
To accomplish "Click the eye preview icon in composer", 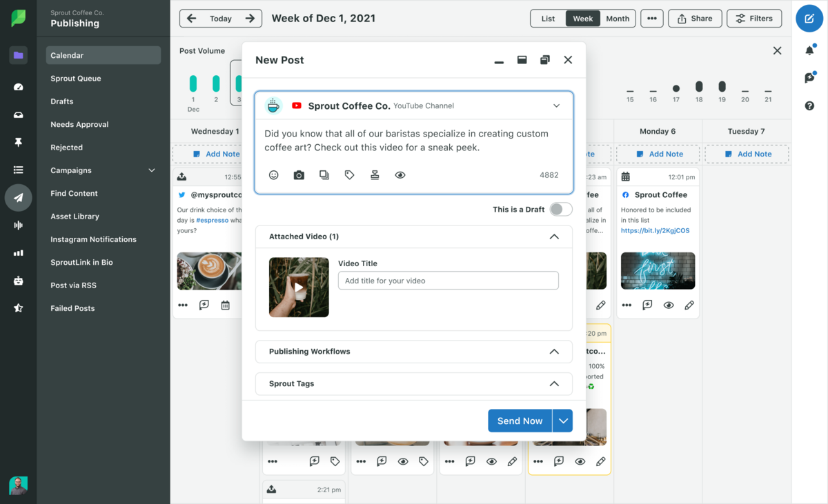I will coord(400,175).
